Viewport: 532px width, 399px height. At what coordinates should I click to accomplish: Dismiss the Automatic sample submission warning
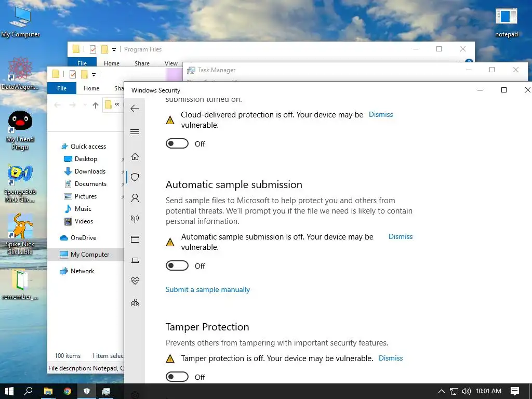pos(401,237)
